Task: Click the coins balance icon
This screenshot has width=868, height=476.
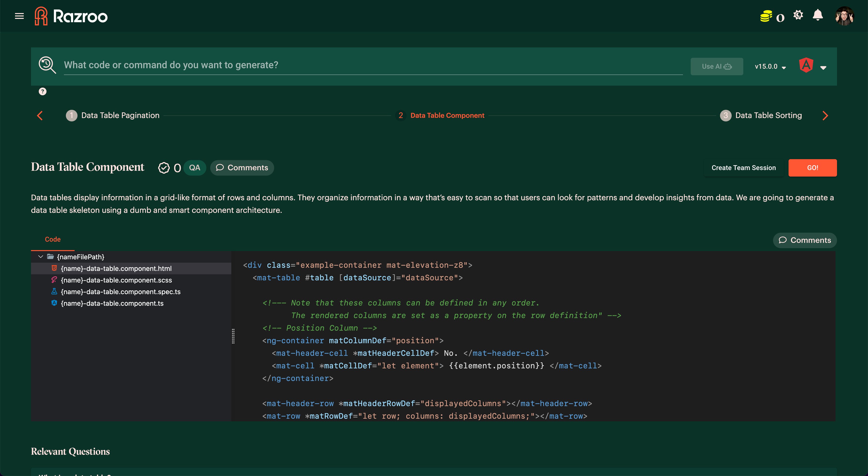Action: point(766,16)
